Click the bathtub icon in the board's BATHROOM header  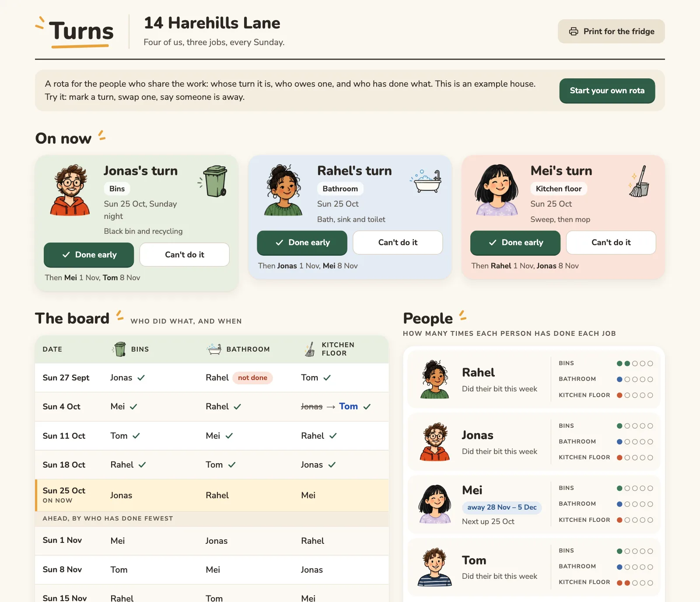(x=214, y=349)
